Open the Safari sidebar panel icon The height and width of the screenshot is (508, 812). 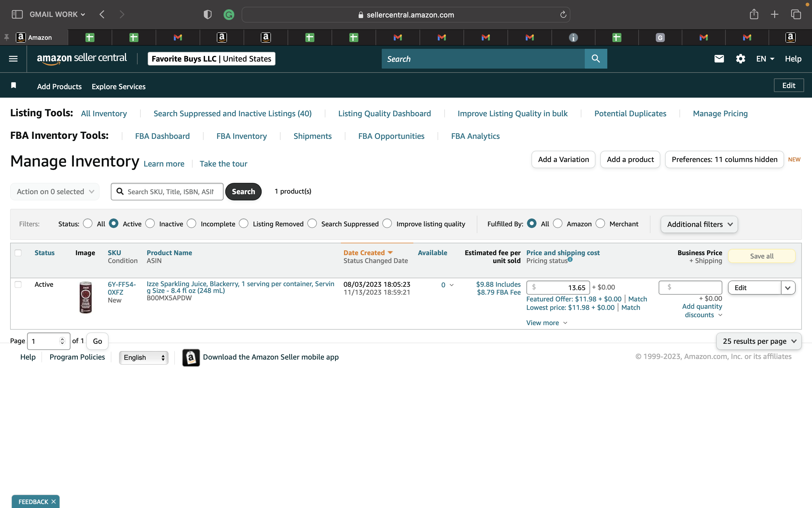17,14
